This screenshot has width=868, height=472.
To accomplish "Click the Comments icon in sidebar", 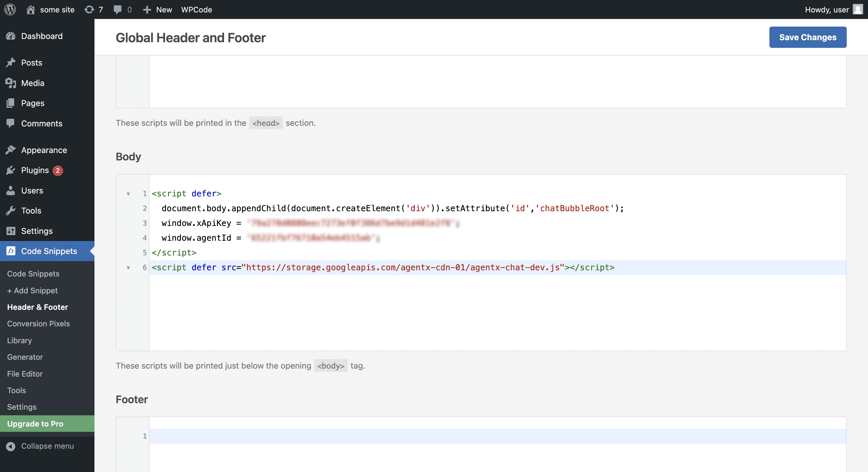I will [x=11, y=123].
